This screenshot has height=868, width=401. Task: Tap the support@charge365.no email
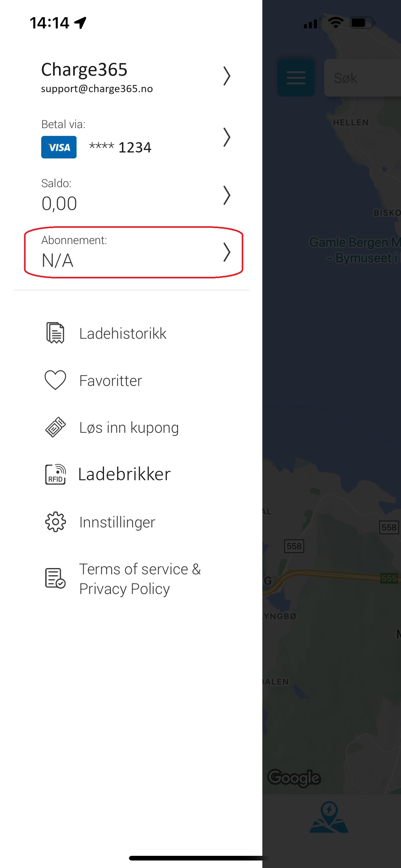97,89
